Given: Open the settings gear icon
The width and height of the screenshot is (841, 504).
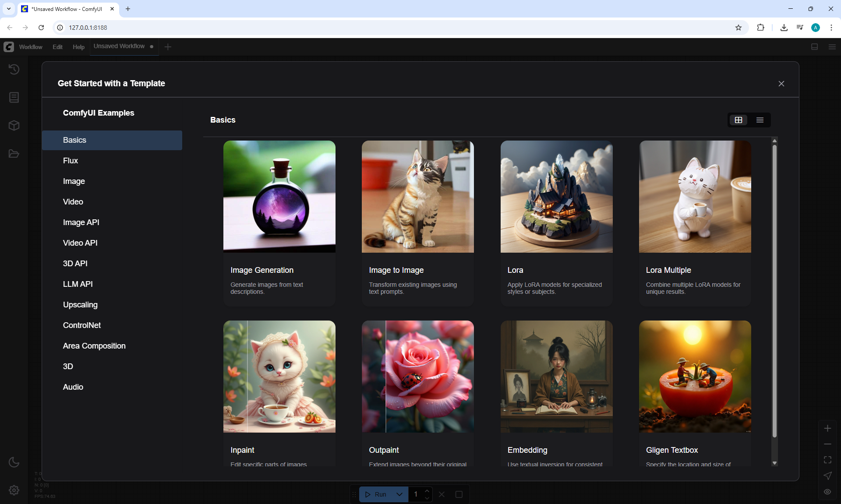Looking at the screenshot, I should point(14,490).
